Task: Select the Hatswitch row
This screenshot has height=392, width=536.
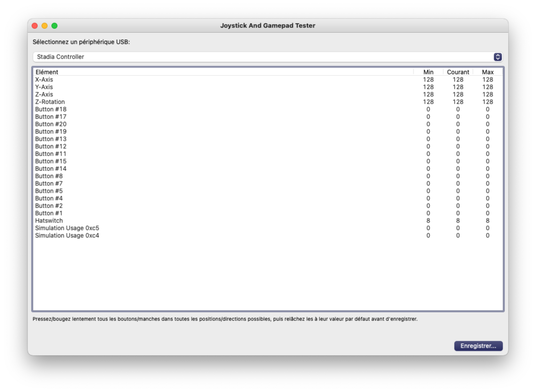Action: click(268, 220)
